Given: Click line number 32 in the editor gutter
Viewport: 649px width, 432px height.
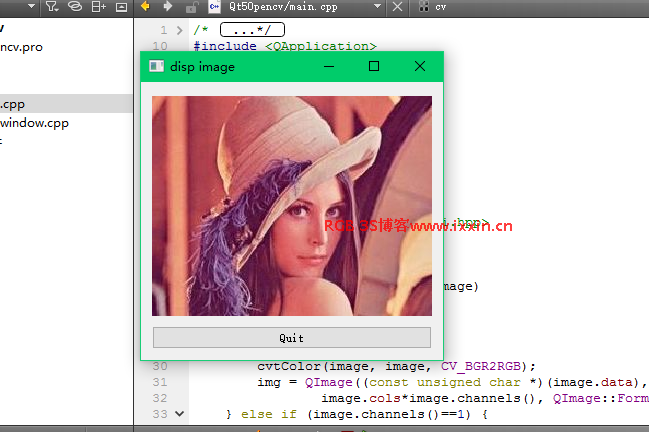Looking at the screenshot, I should point(160,398).
